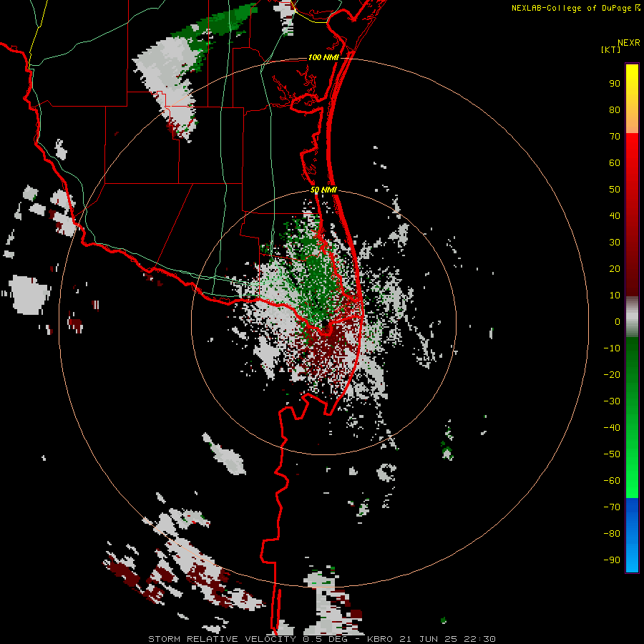Click the 40 value on the velocity scale
644x644 pixels.
tap(615, 216)
